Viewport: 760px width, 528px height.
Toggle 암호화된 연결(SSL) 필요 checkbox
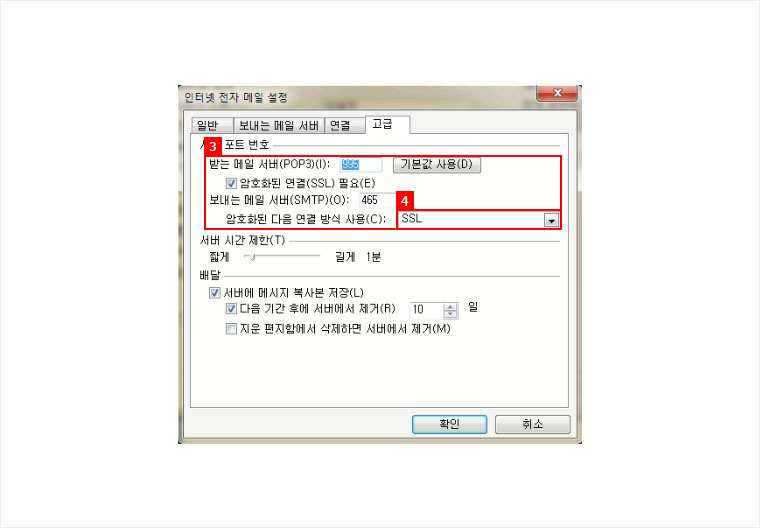point(231,183)
